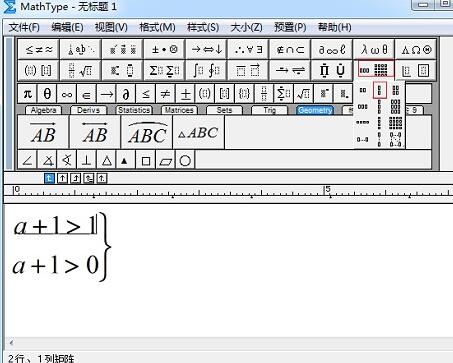
Task: Expand the operator symbols palette (±•⊗)
Action: (x=164, y=50)
